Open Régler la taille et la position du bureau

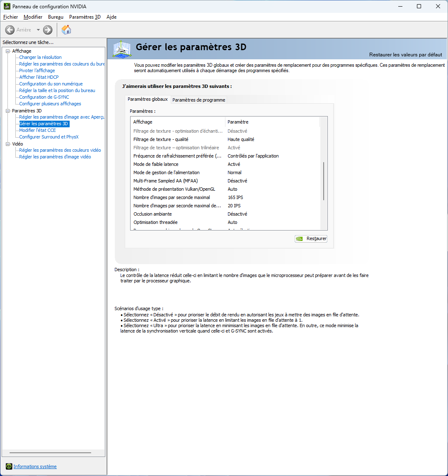[57, 90]
